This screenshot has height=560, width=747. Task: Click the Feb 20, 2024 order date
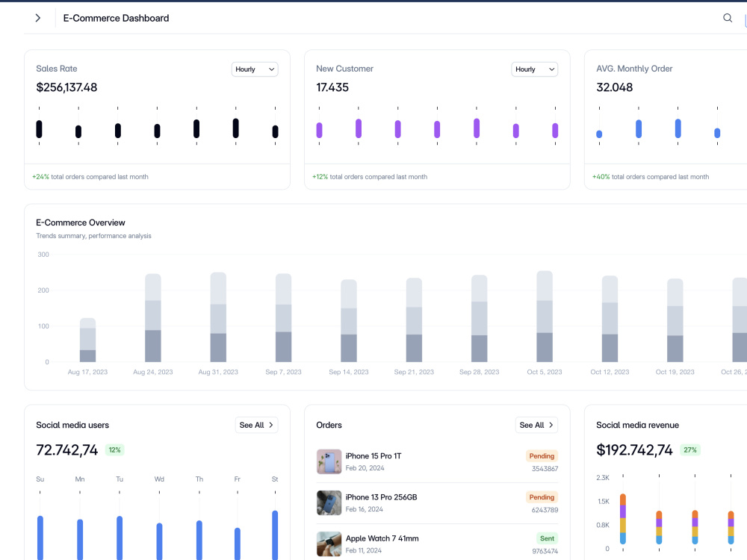pos(365,468)
